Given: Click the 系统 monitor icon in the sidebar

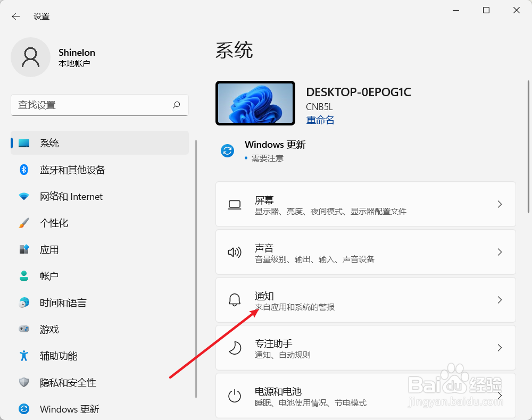Looking at the screenshot, I should click(x=24, y=143).
